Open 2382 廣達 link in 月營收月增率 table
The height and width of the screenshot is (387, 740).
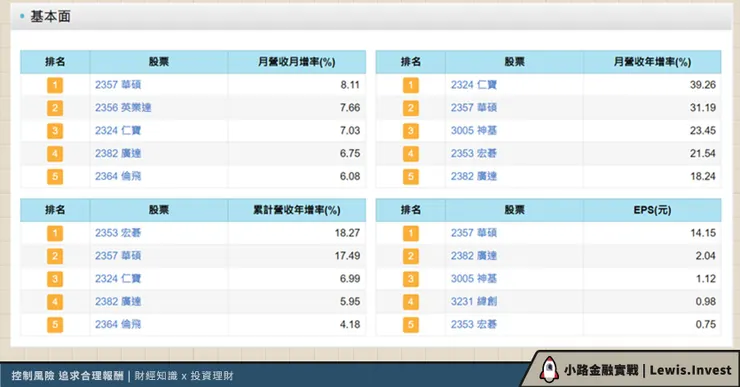[x=118, y=153]
